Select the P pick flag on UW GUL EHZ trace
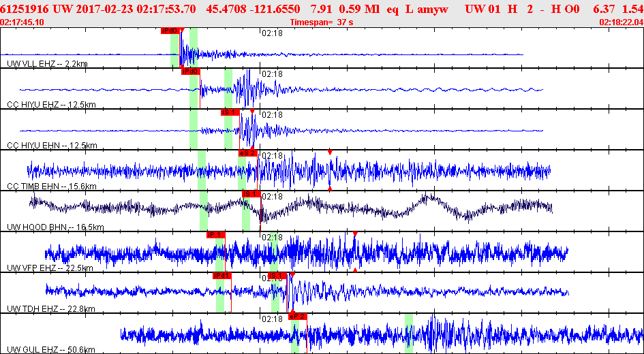Image resolution: width=644 pixels, height=354 pixels. point(298,317)
